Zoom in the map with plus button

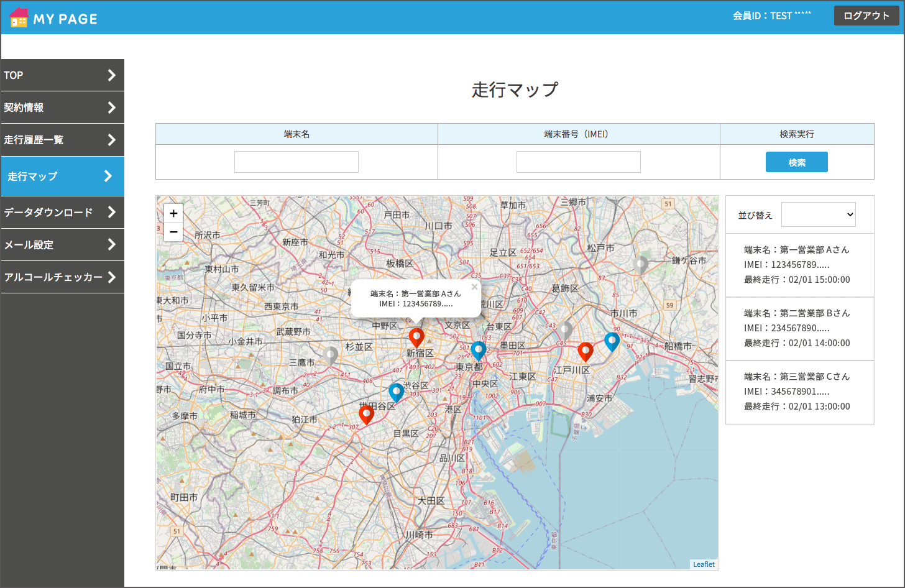(x=173, y=213)
